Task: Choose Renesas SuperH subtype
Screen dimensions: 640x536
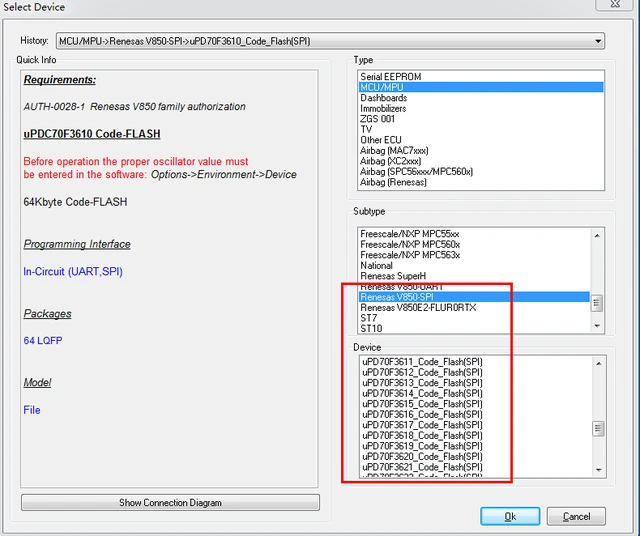Action: 474,276
